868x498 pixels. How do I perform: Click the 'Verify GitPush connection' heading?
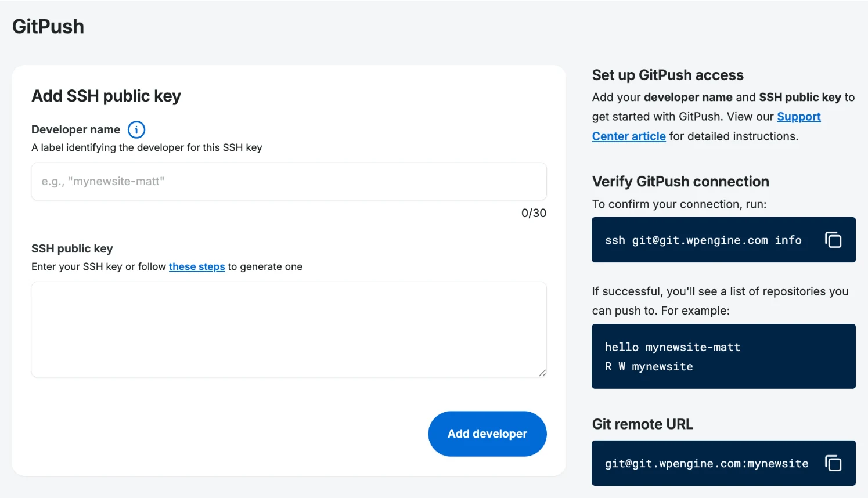click(x=680, y=182)
